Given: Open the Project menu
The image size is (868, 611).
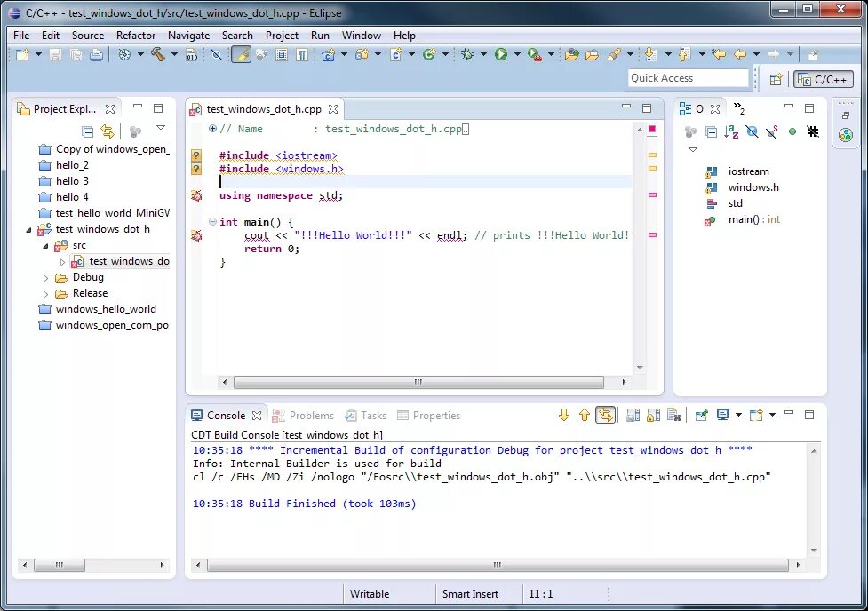Looking at the screenshot, I should (x=282, y=36).
